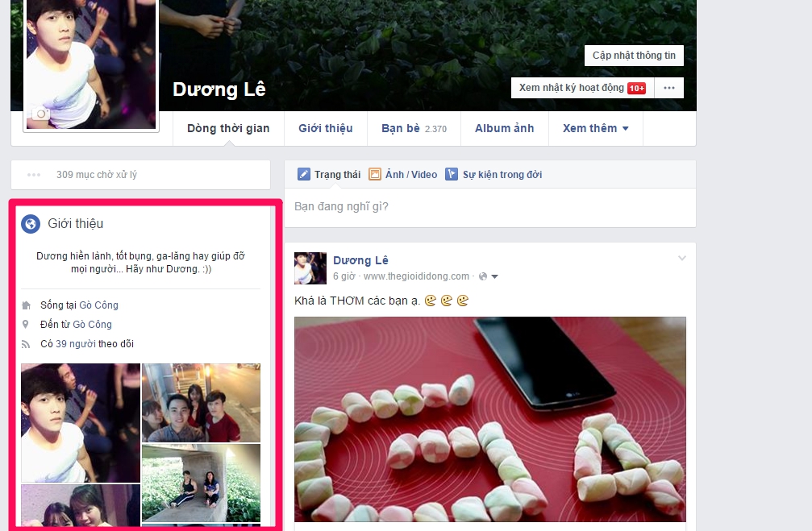The image size is (812, 531).
Task: Click the globe icon beside Giới thiệu
Action: [x=30, y=224]
